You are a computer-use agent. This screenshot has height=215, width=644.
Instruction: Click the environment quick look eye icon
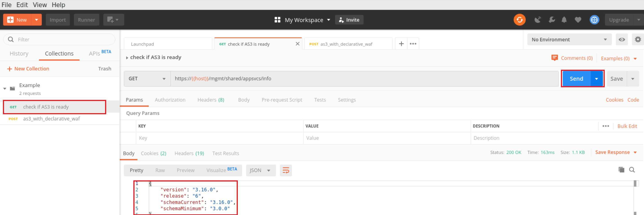coord(622,40)
